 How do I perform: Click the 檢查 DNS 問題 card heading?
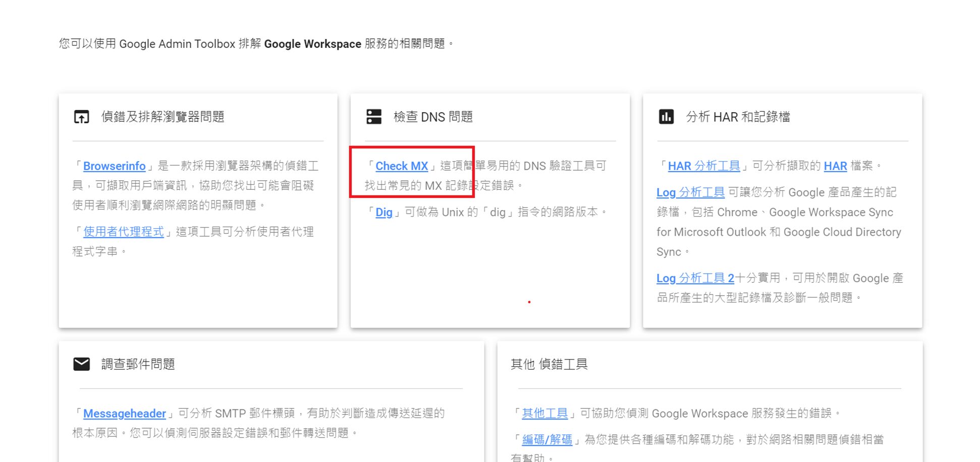tap(433, 117)
